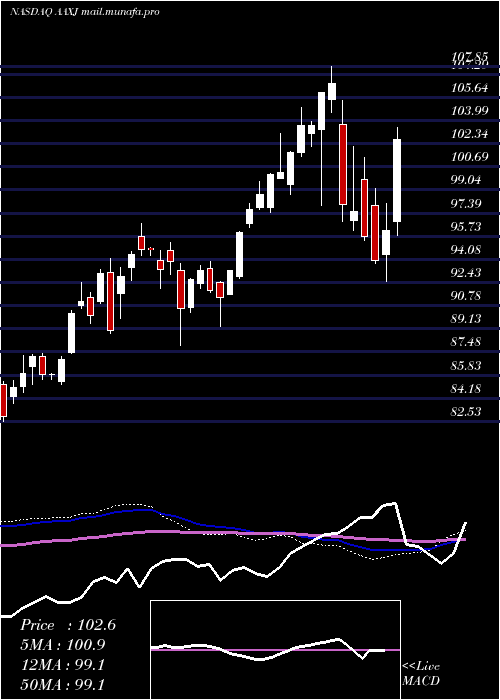The width and height of the screenshot is (500, 700).
Task: Click the highest white candlestick at the peak
Action: [x=332, y=91]
